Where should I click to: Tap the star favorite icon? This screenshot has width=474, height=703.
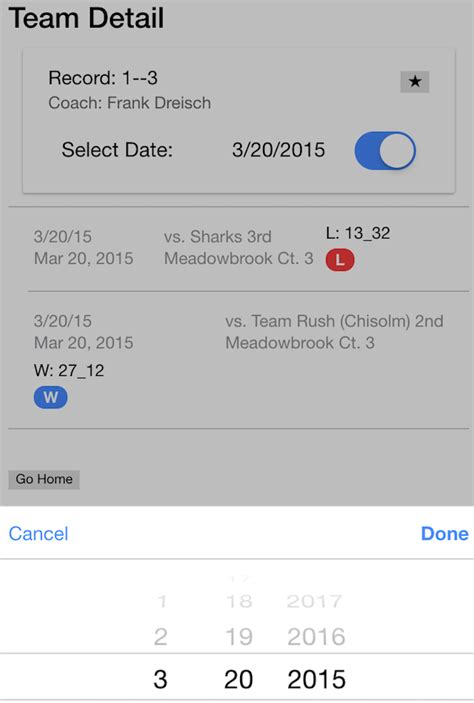click(x=415, y=82)
